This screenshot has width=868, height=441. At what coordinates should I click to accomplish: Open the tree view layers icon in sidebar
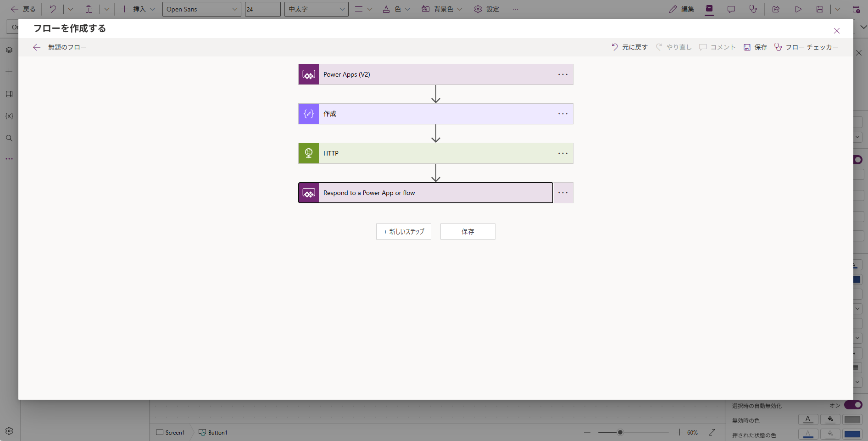pos(9,50)
